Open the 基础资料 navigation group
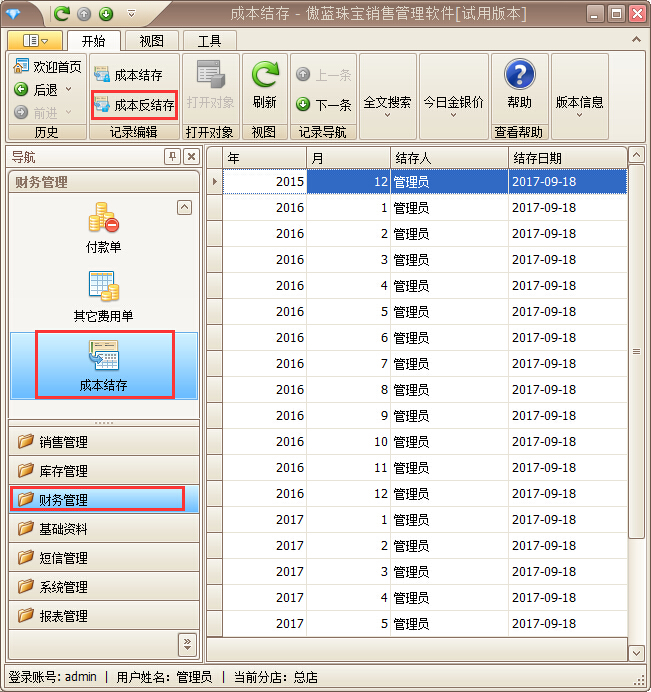 pyautogui.click(x=104, y=529)
